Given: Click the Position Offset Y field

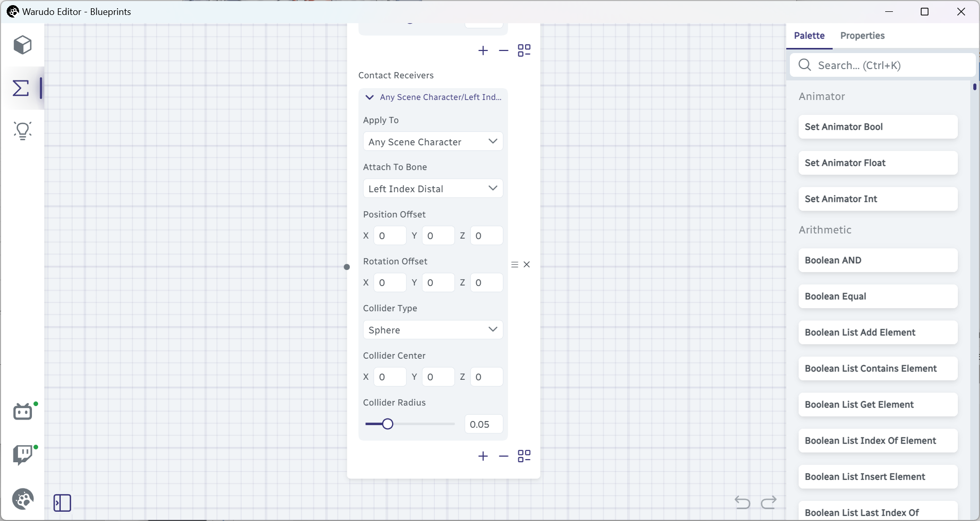Looking at the screenshot, I should coord(438,236).
